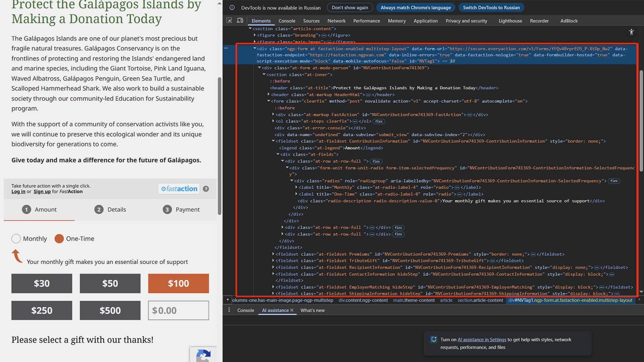644x362 pixels.
Task: Switch to the Network tab
Action: pos(336,20)
